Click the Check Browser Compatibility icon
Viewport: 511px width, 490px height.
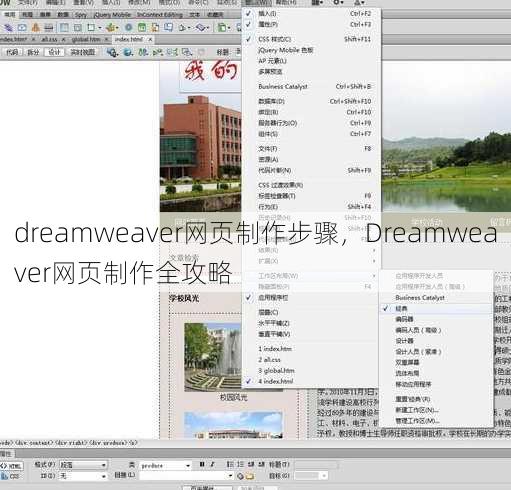[x=172, y=52]
